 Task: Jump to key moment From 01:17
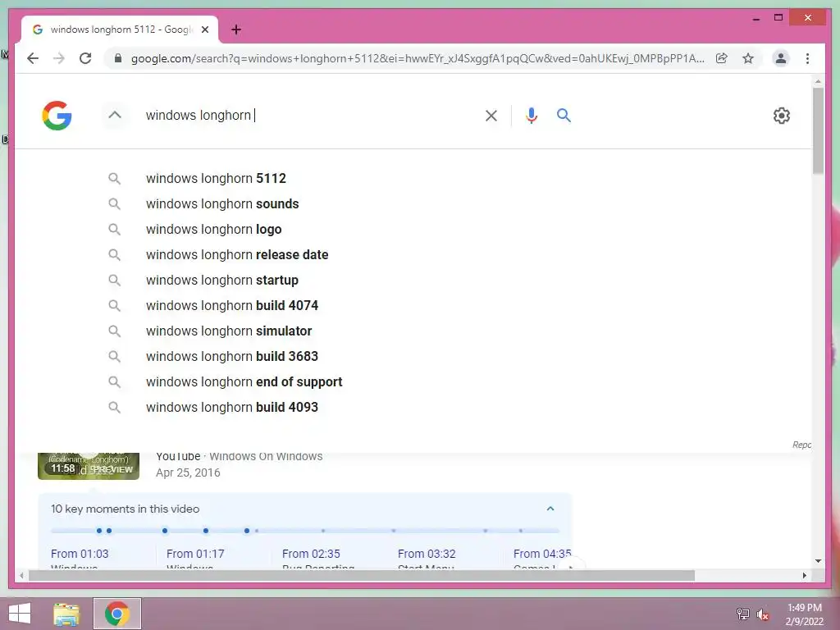[x=195, y=554]
